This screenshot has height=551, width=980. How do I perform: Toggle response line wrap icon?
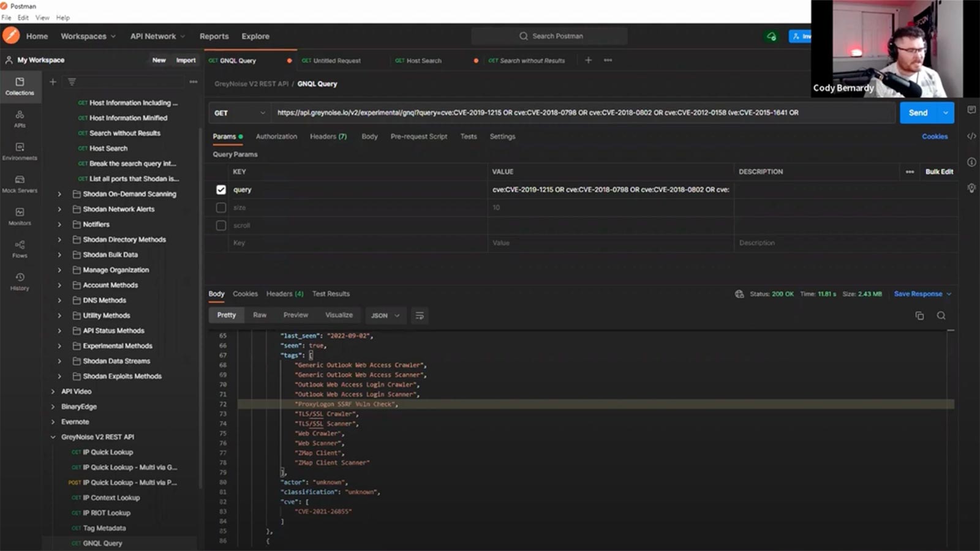(x=420, y=315)
